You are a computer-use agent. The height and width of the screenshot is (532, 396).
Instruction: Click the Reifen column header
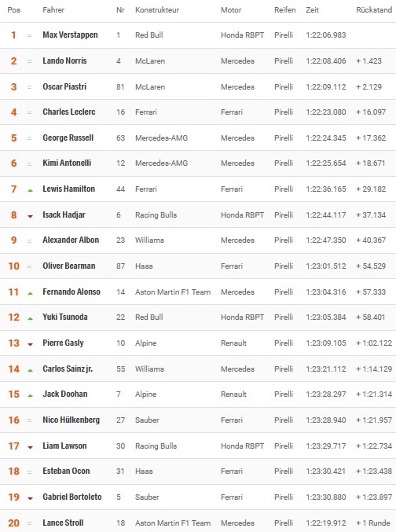coord(284,10)
